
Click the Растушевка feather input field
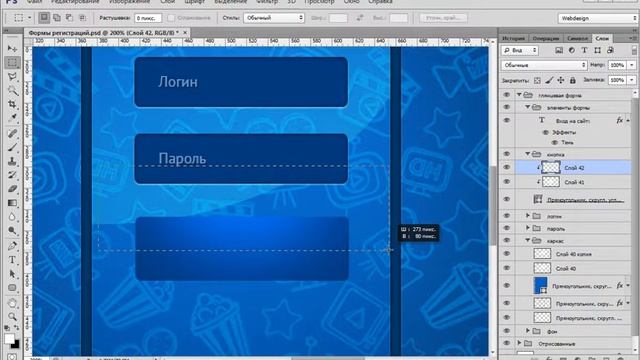click(148, 18)
